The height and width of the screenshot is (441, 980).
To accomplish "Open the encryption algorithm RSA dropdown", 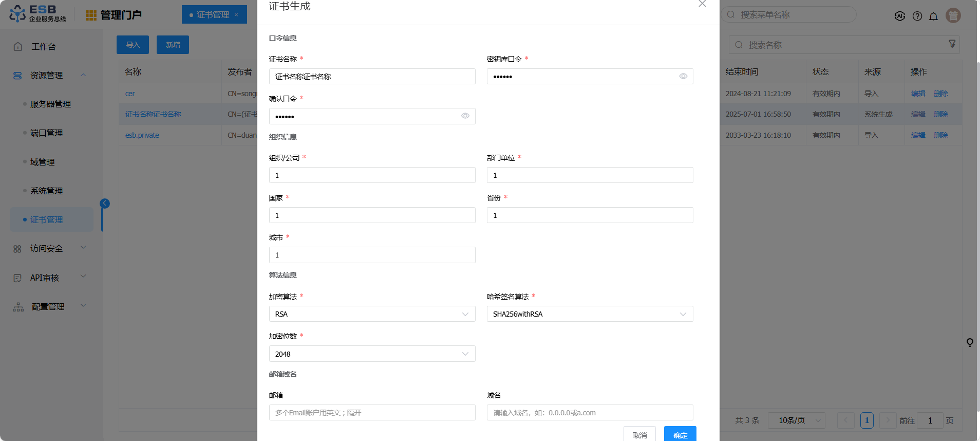I will click(x=372, y=314).
